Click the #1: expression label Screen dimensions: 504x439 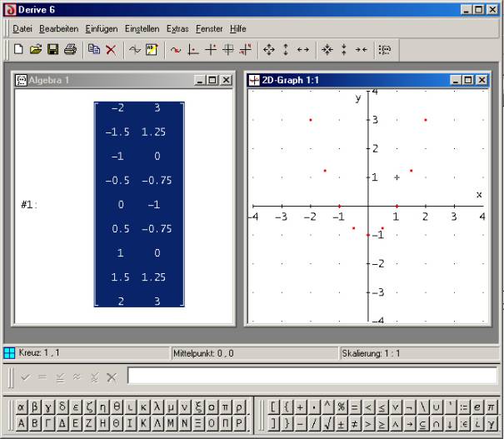[29, 204]
